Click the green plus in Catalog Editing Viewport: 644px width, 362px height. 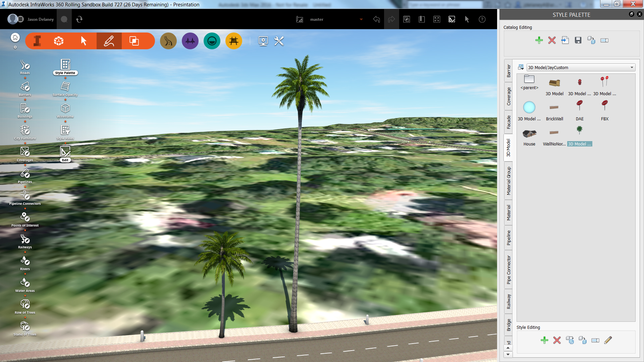(x=539, y=40)
